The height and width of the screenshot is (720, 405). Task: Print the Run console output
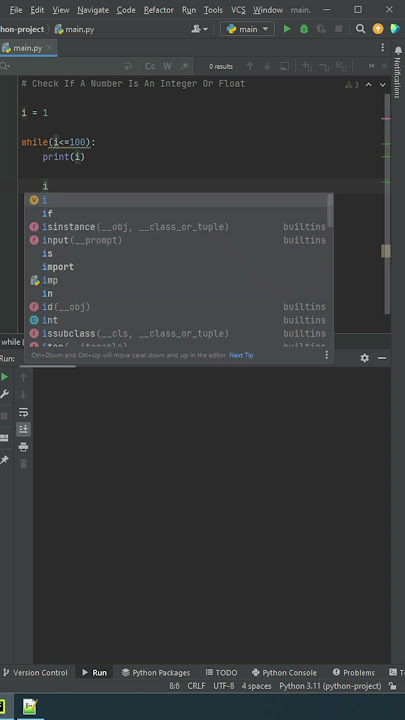point(23,447)
